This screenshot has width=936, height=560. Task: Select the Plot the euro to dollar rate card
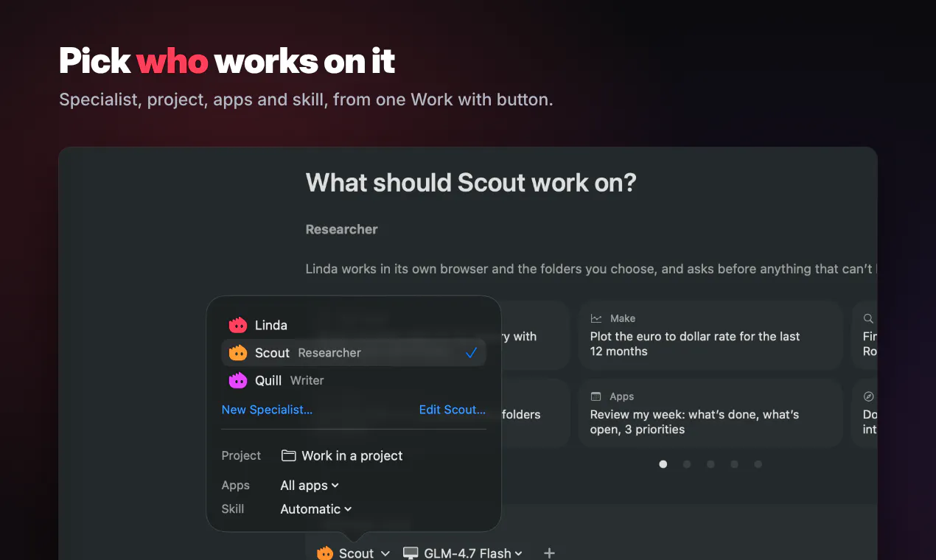click(x=710, y=335)
